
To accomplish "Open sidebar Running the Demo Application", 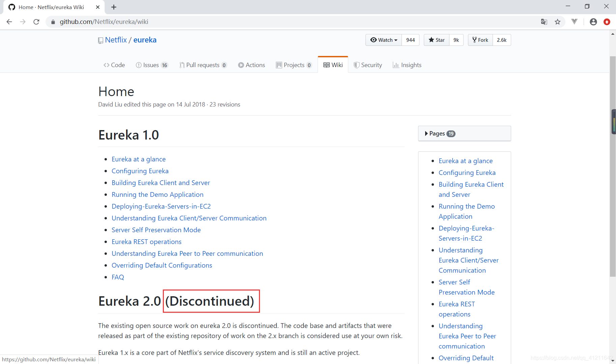I will 467,211.
